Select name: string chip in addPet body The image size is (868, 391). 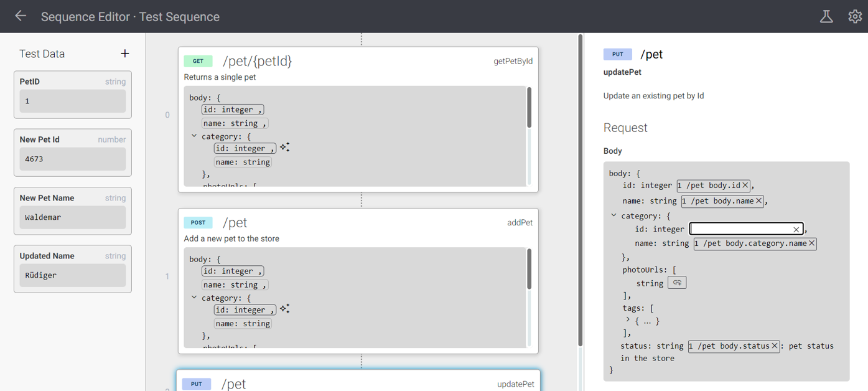point(235,285)
